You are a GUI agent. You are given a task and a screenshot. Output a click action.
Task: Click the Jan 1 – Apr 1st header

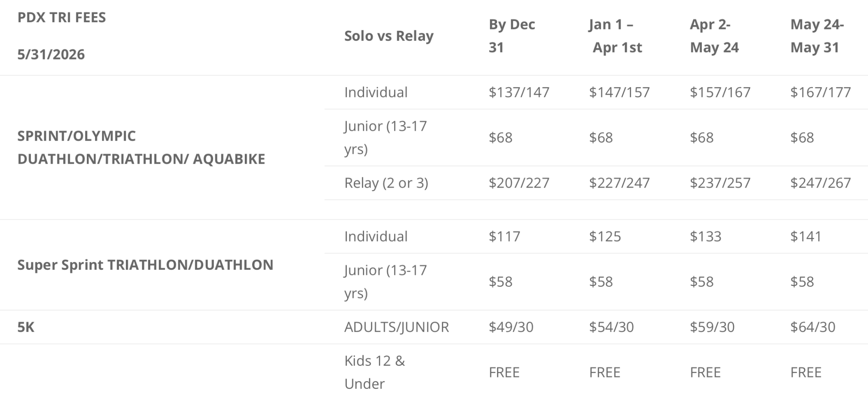point(615,36)
